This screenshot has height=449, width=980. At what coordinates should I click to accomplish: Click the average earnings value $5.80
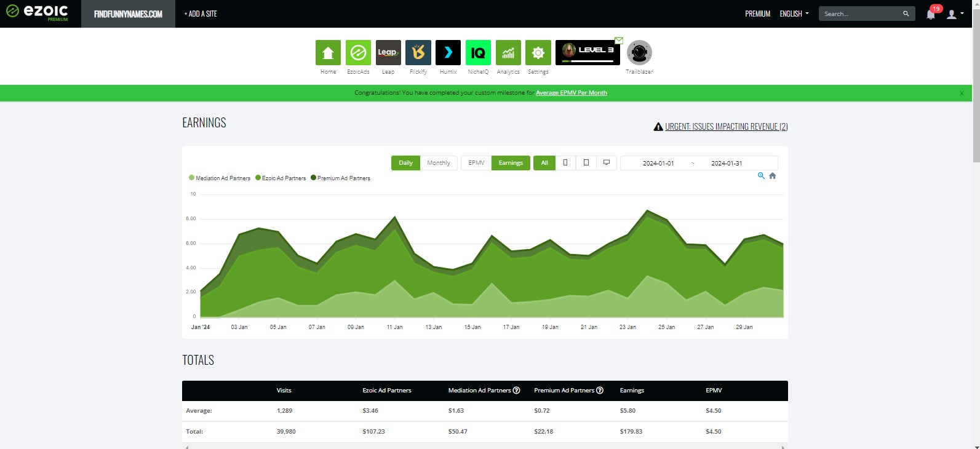pyautogui.click(x=627, y=411)
